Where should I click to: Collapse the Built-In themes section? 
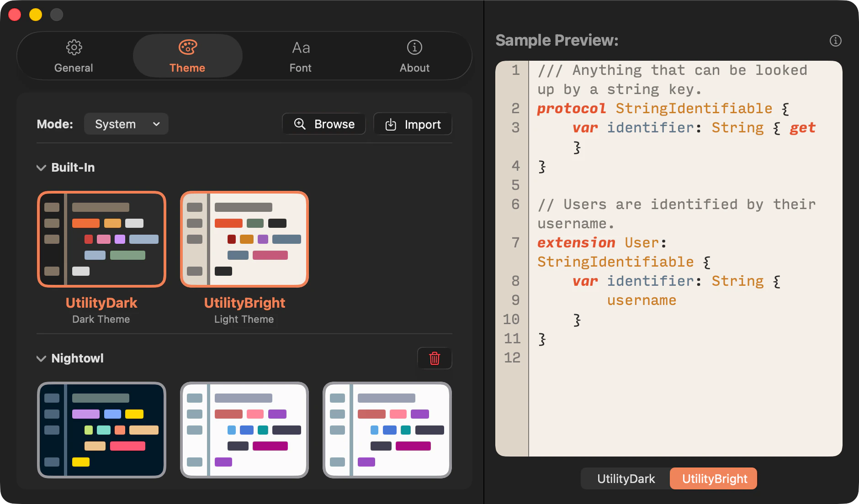41,168
